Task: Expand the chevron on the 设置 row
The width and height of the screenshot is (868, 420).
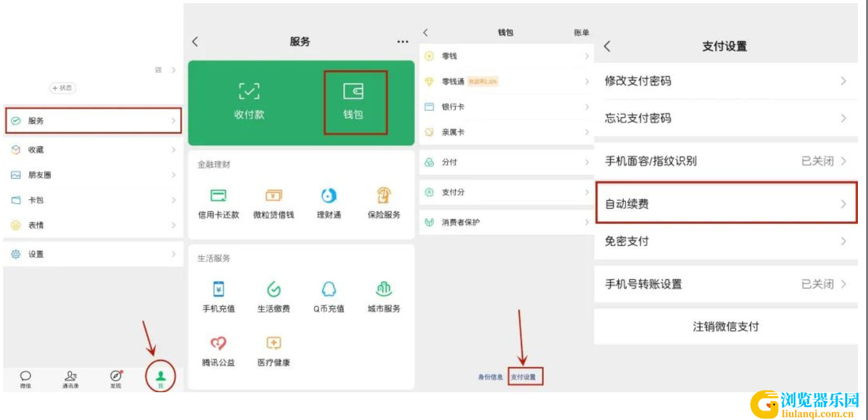Action: click(173, 254)
